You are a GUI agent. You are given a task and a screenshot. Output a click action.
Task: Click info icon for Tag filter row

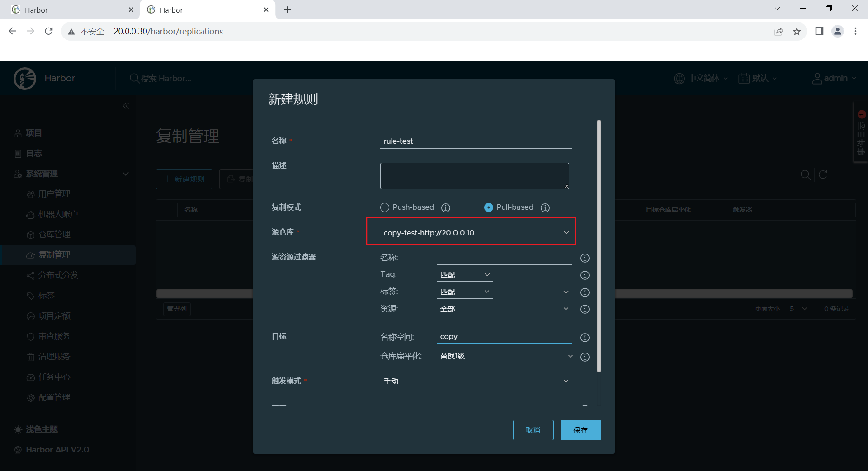[x=585, y=275]
